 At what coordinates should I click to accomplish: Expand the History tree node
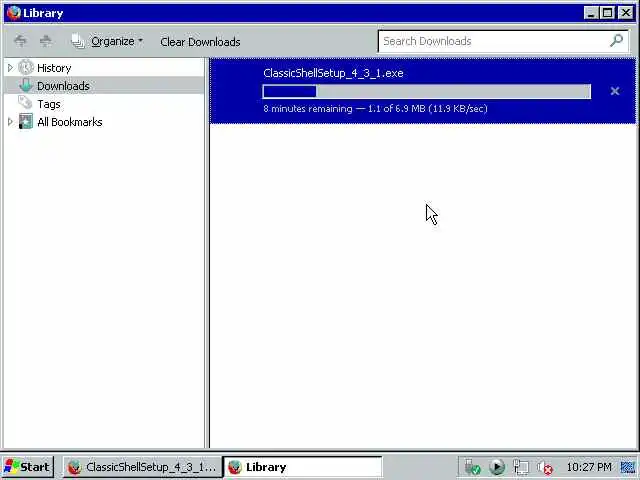(x=10, y=68)
